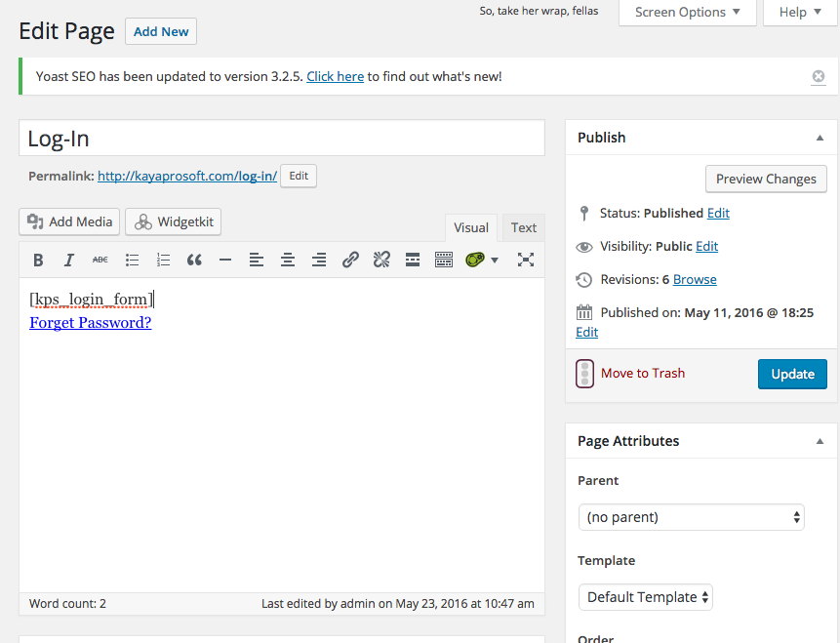Switch to the Visual editor tab

pos(471,227)
